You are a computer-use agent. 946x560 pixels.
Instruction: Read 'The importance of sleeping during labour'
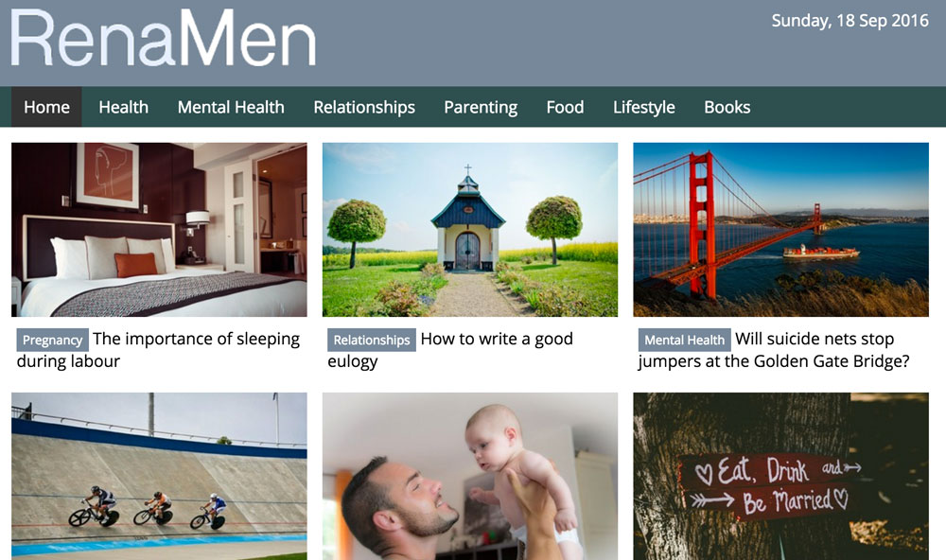click(x=158, y=350)
